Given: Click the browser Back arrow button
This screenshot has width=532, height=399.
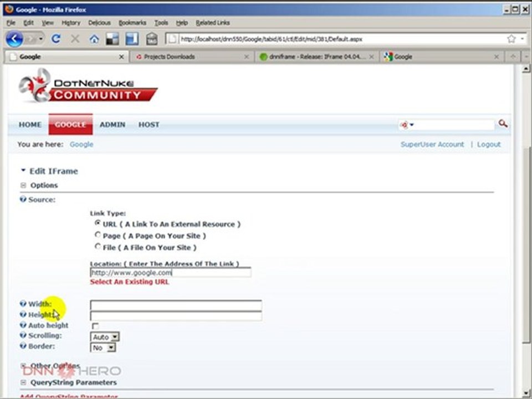Looking at the screenshot, I should point(14,39).
